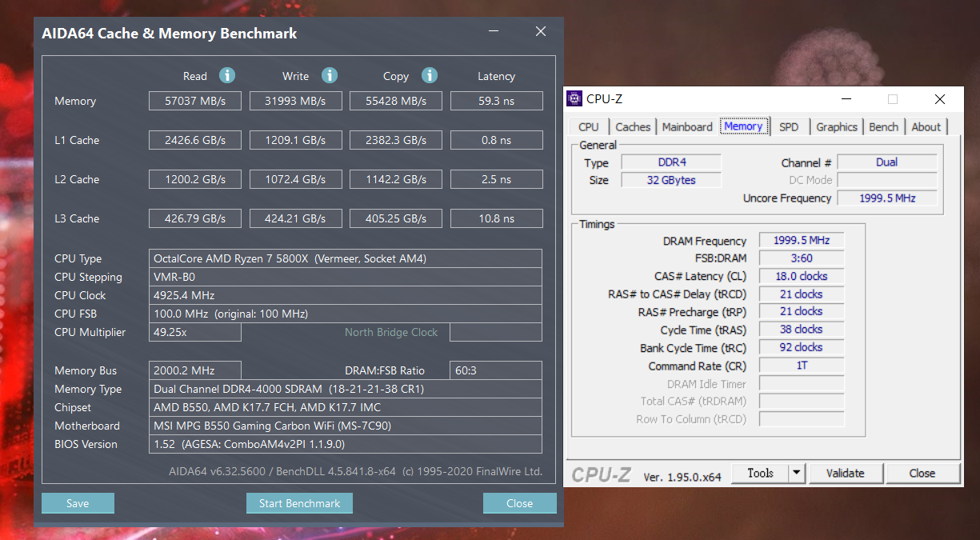
Task: Click the Write info icon in AIDA64
Action: click(329, 75)
